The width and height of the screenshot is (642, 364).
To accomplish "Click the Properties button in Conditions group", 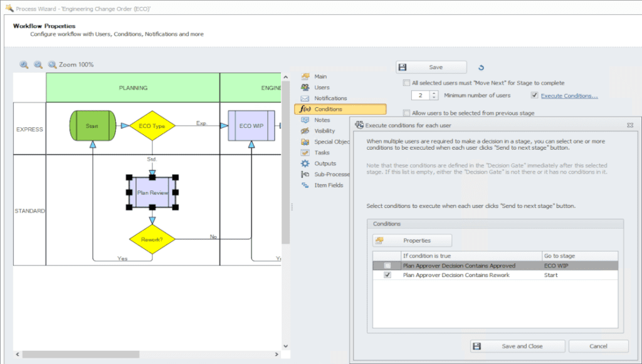I will 412,241.
